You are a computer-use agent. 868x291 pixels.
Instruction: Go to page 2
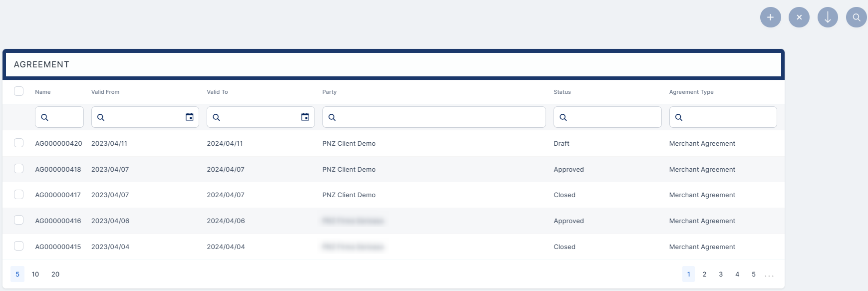click(705, 274)
